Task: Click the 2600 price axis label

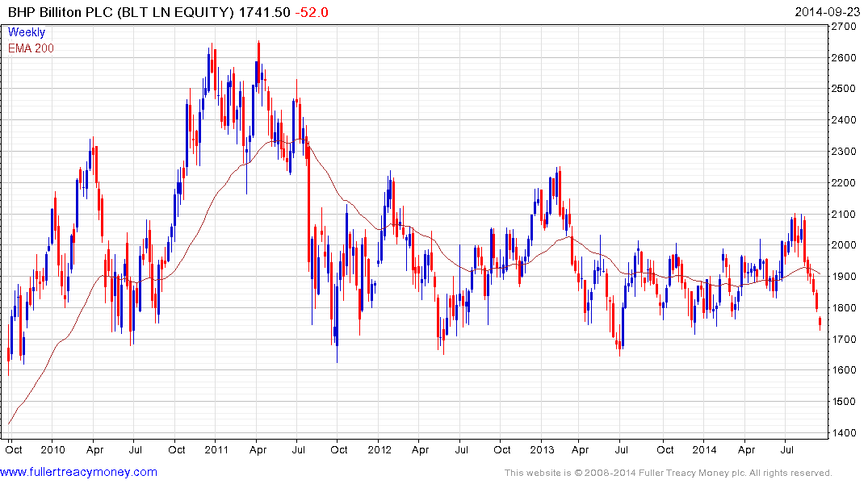Action: point(845,57)
